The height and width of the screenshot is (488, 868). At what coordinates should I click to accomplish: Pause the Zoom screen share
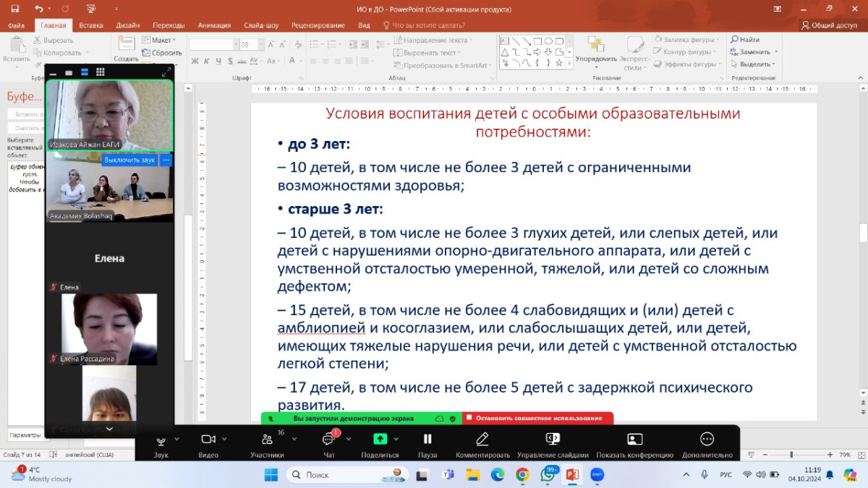(427, 440)
